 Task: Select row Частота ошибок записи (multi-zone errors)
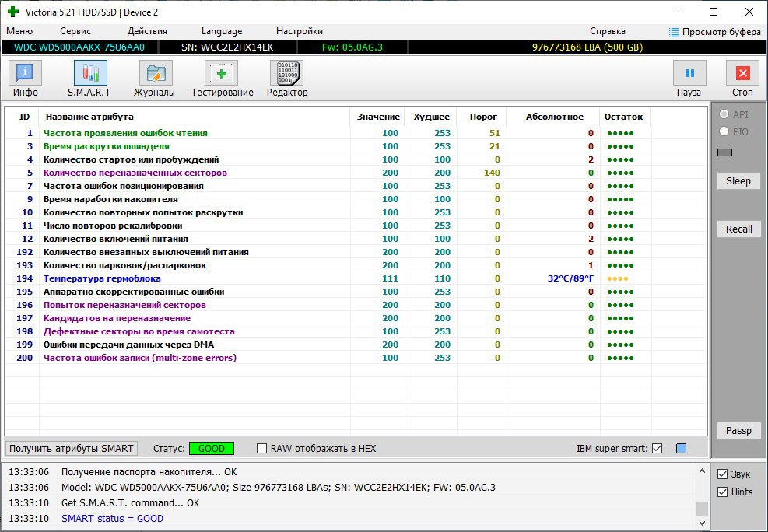[x=356, y=358]
